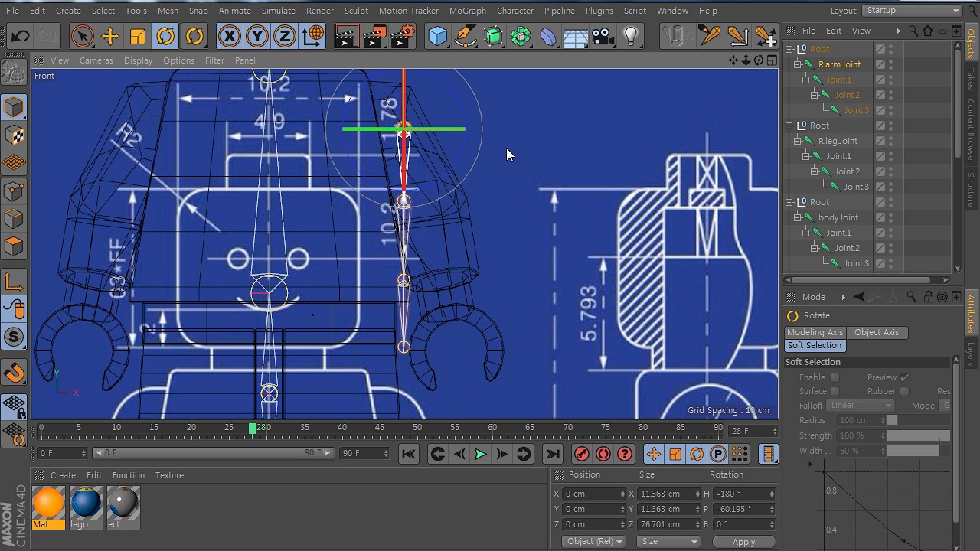
Task: Click the Autokeying button
Action: [603, 454]
